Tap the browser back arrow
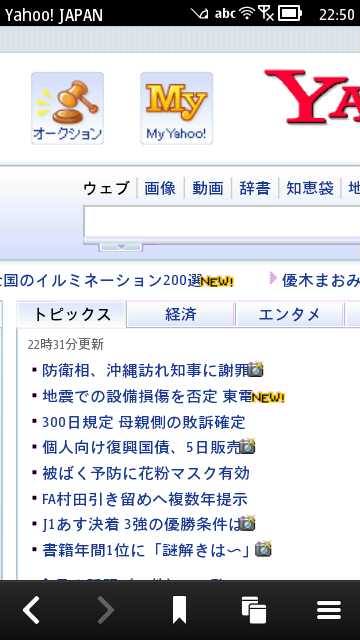 pyautogui.click(x=31, y=610)
